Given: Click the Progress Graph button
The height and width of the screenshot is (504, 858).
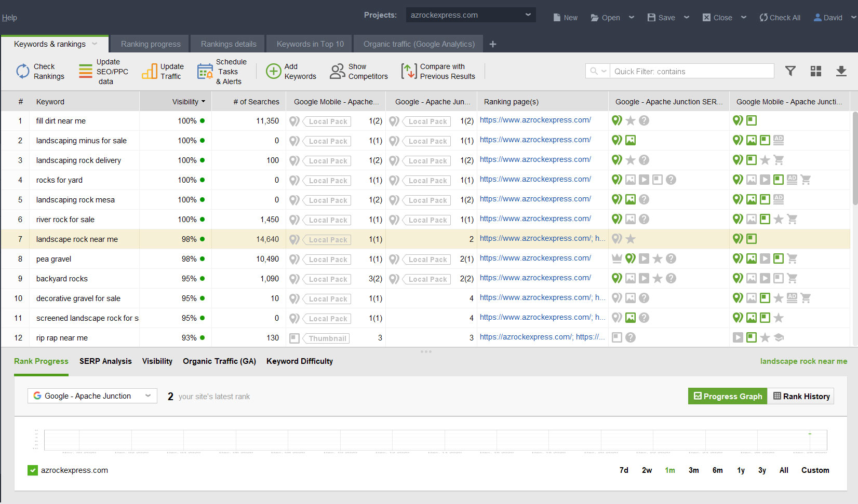Looking at the screenshot, I should click(728, 396).
